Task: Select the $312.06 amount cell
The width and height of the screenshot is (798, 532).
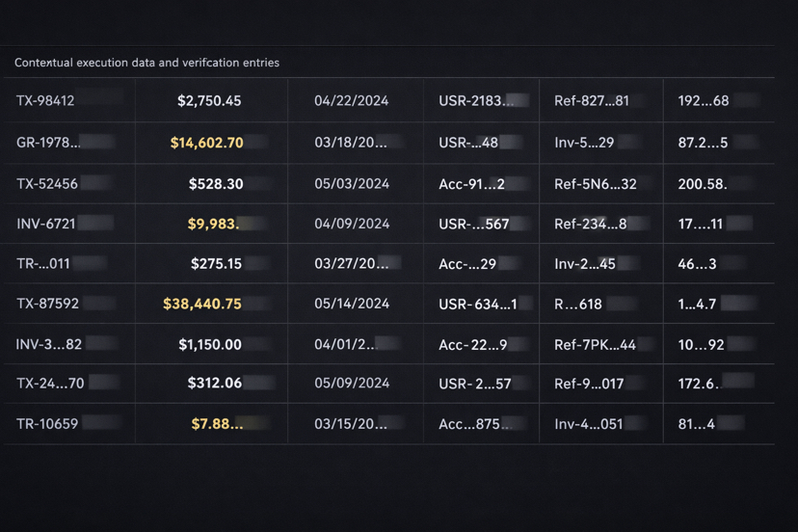Action: 215,384
